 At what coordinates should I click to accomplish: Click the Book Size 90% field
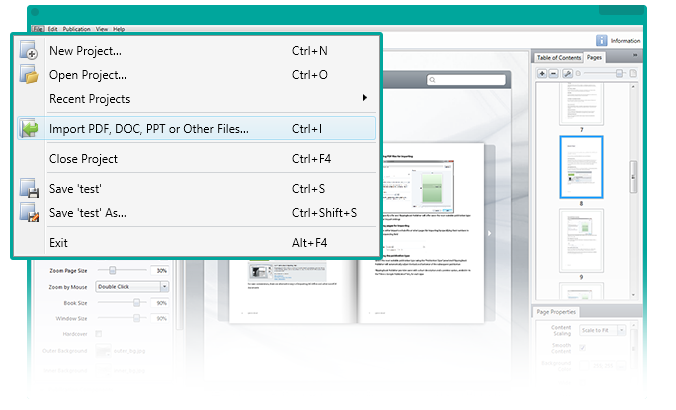(x=160, y=303)
